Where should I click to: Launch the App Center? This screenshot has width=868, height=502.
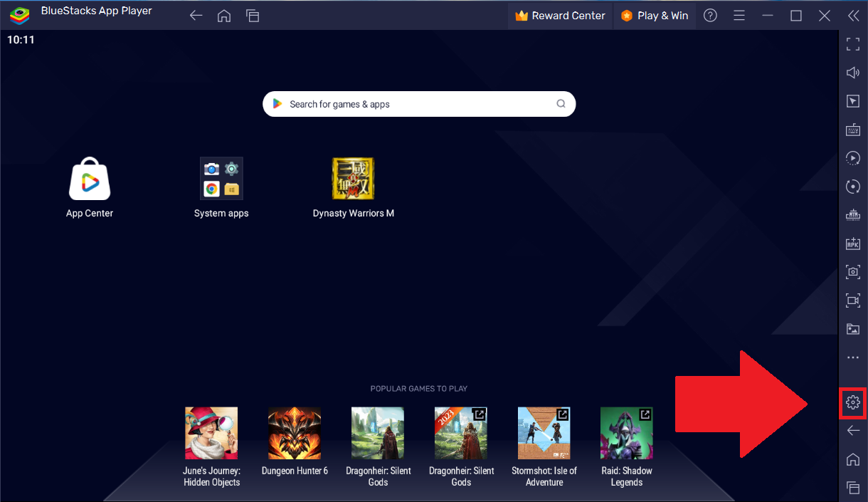tap(90, 179)
